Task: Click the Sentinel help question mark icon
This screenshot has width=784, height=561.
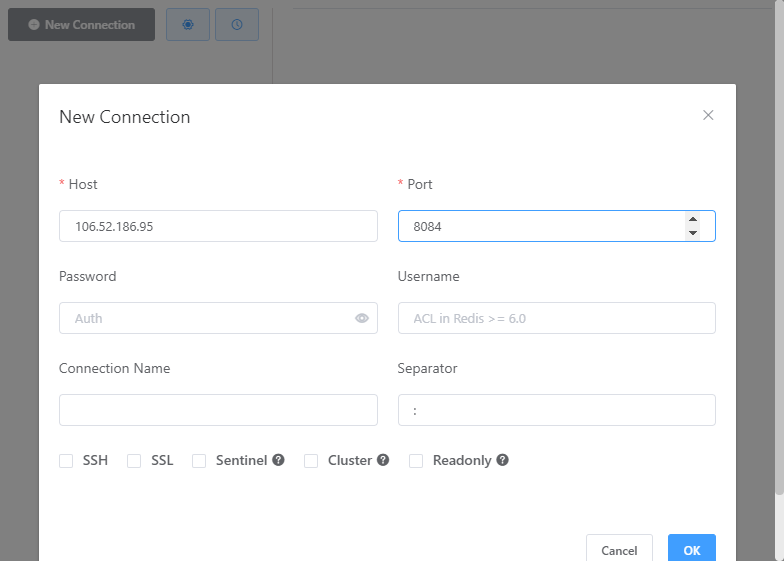Action: point(278,460)
